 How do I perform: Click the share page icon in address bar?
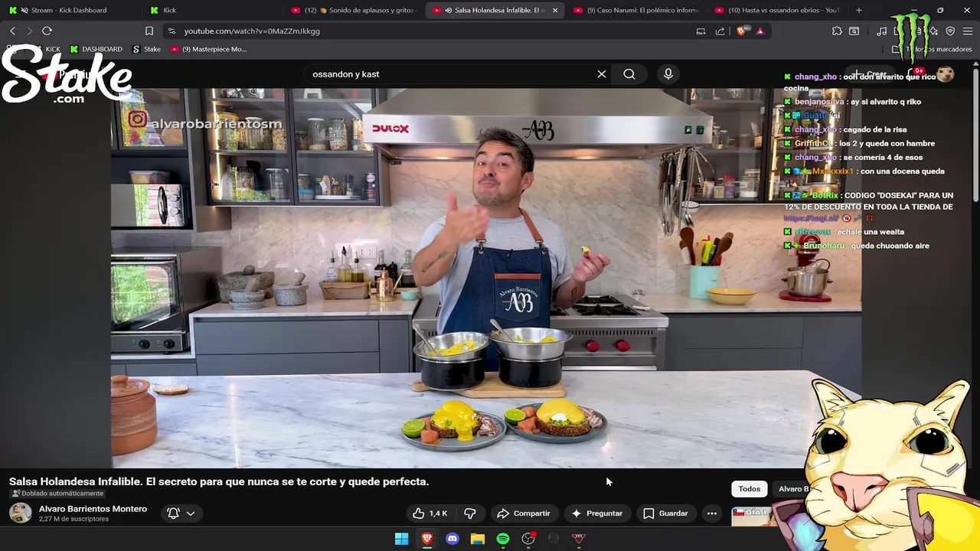click(x=720, y=31)
